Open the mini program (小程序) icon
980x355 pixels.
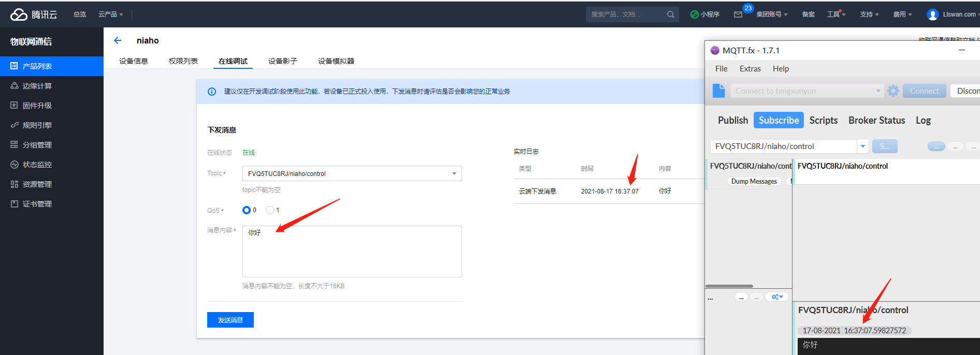coord(695,14)
